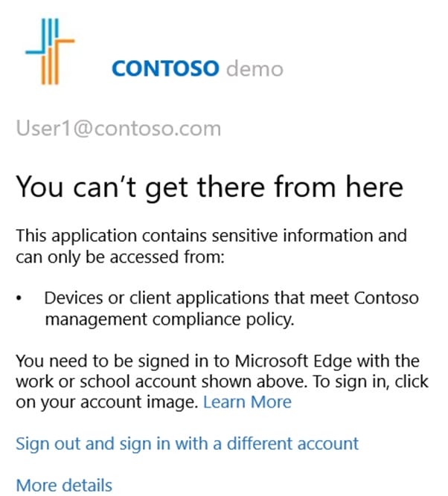Screen dimensions: 448x496
Task: Select the User1@contoso.com account address
Action: point(118,129)
